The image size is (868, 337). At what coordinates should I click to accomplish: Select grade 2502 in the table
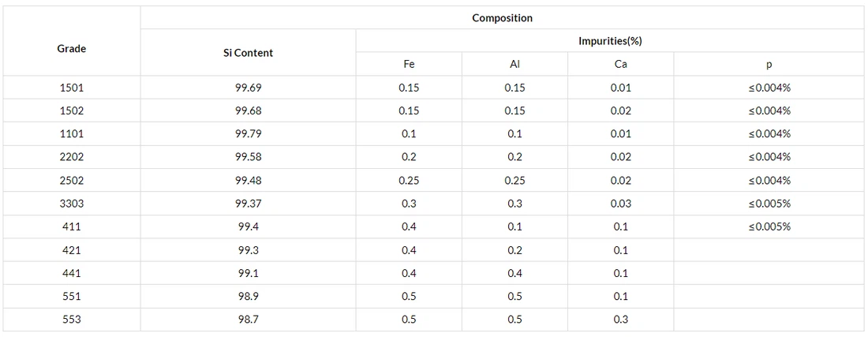coord(72,181)
